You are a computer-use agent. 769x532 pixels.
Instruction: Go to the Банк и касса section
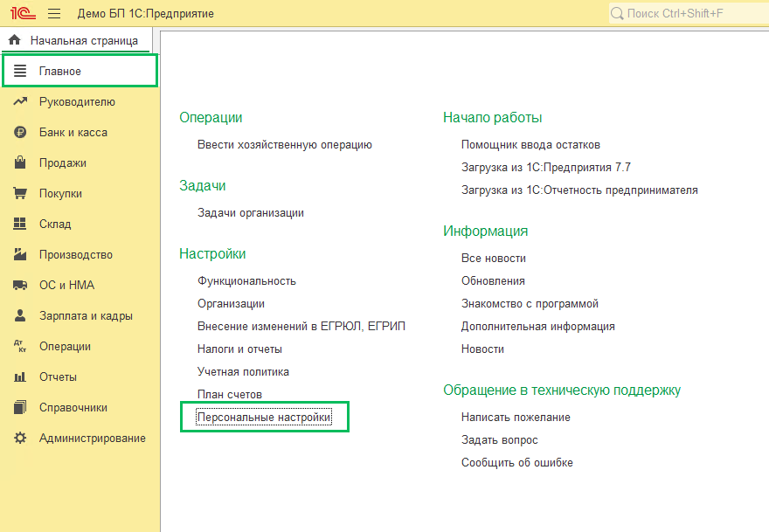(x=80, y=132)
